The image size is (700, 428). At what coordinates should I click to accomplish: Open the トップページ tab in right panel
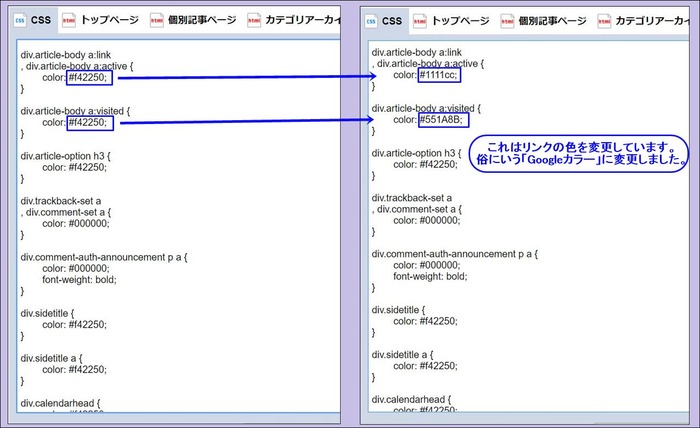[x=453, y=21]
